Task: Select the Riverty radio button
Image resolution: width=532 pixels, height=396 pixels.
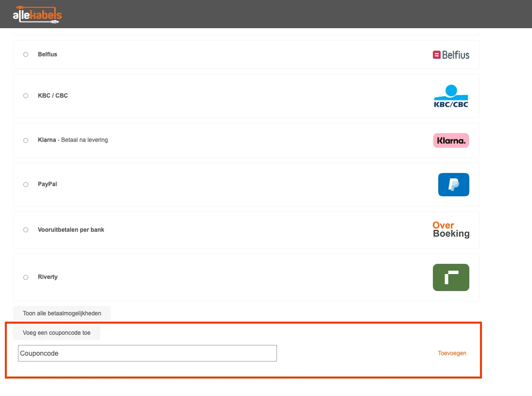Action: pos(26,277)
